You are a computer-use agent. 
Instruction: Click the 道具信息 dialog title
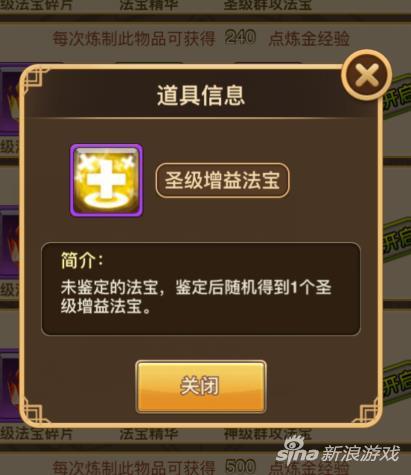[201, 96]
